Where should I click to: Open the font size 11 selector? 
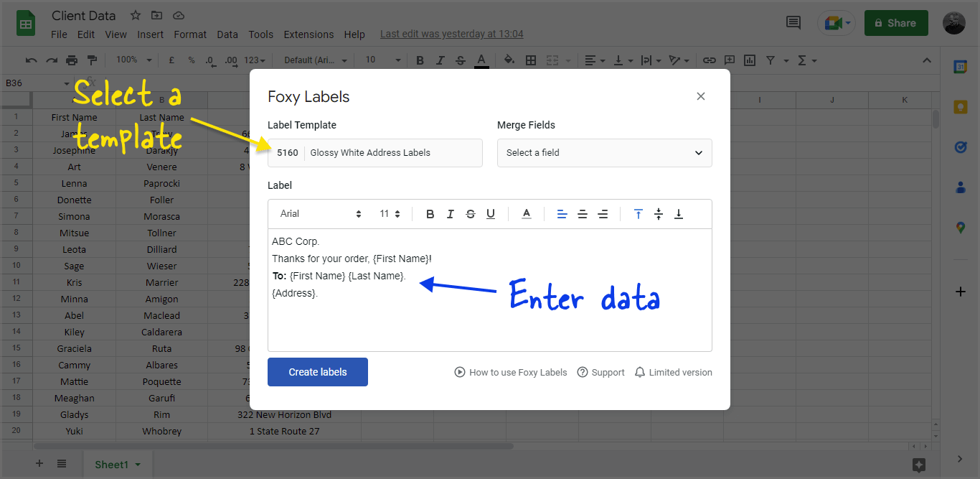pyautogui.click(x=390, y=214)
